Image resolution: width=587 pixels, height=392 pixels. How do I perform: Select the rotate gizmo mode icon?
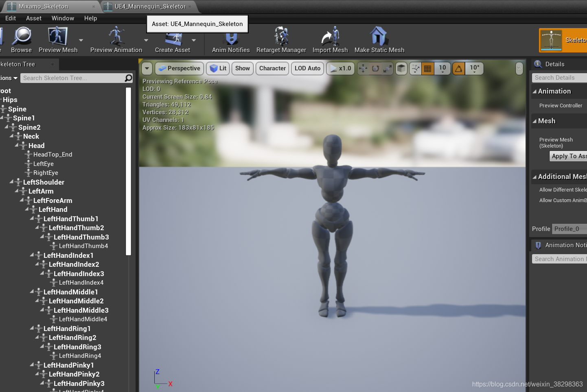point(375,68)
